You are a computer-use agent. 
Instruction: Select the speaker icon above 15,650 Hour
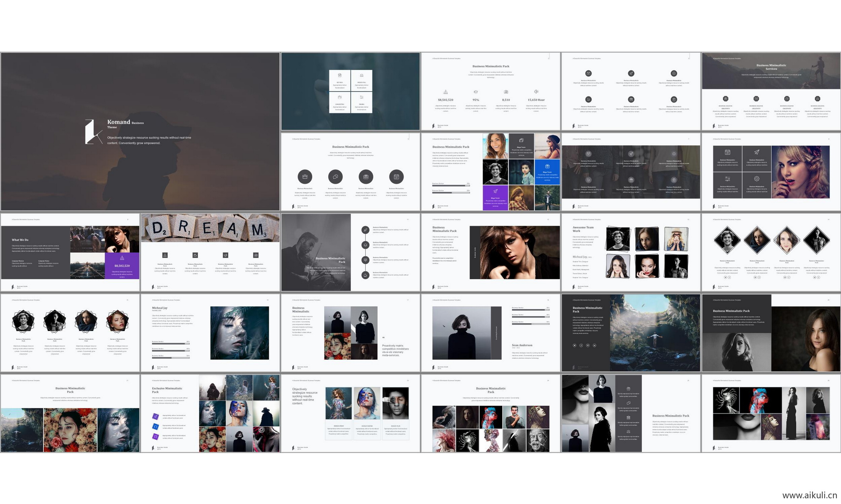point(536,92)
